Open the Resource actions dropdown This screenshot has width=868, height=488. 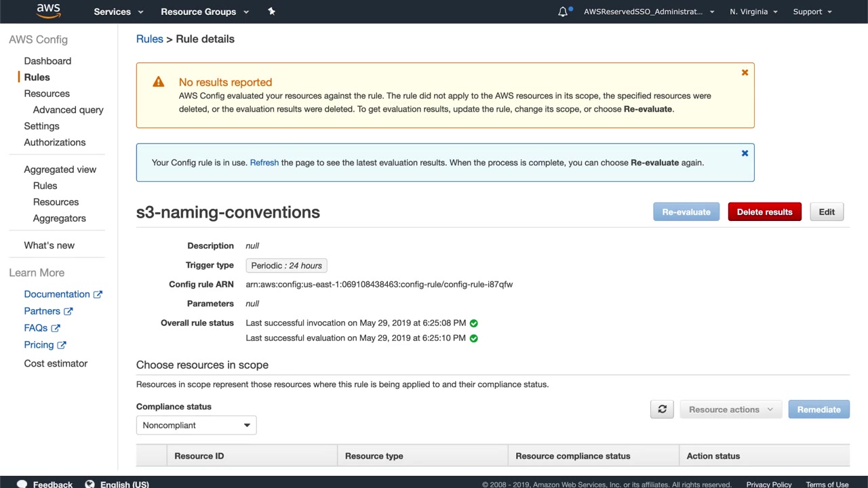[x=730, y=409]
